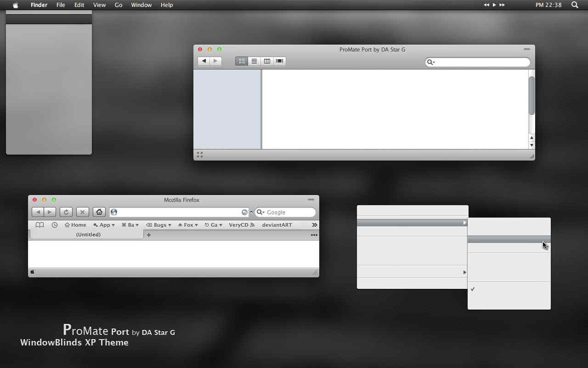Image resolution: width=588 pixels, height=368 pixels.
Task: Open search options magnifier dropdown in ProMate Port
Action: [x=430, y=62]
